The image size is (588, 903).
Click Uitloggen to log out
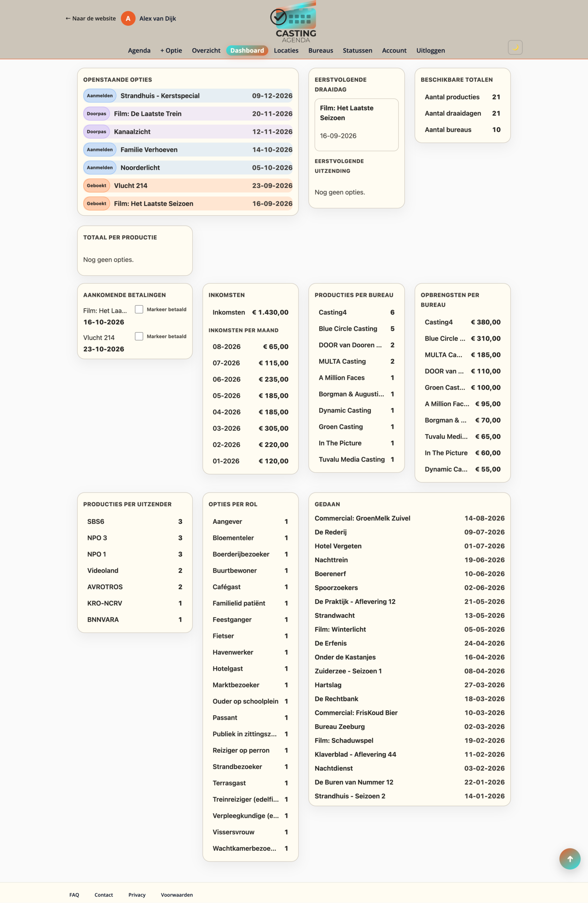430,50
